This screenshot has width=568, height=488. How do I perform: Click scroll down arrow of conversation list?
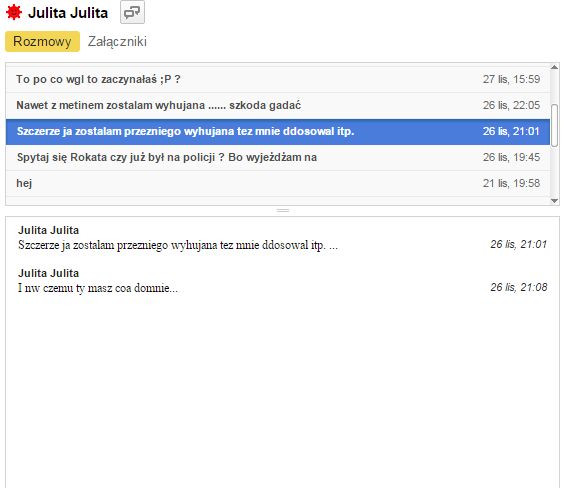(554, 201)
